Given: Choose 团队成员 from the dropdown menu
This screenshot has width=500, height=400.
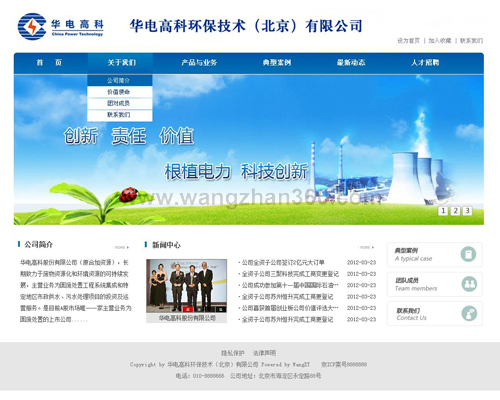Looking at the screenshot, I should (120, 103).
